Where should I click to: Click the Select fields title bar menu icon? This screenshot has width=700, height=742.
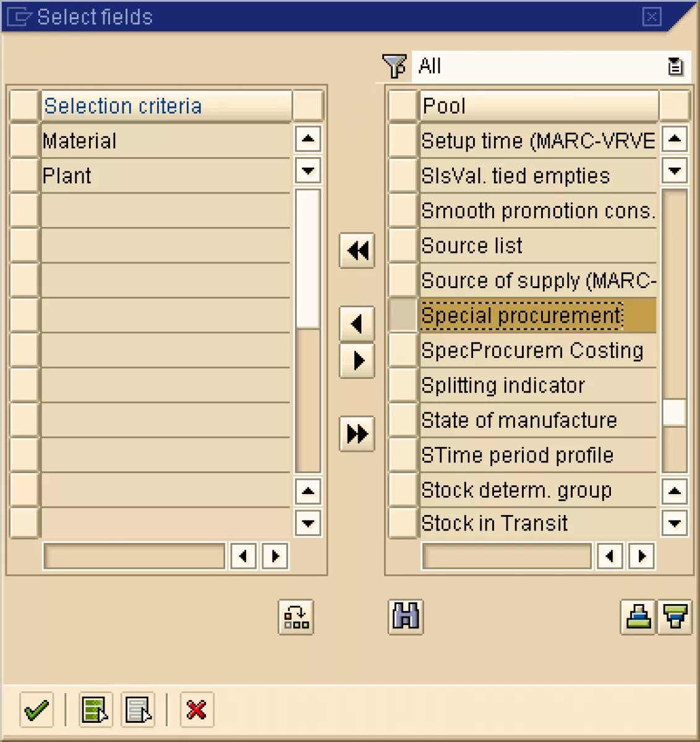pyautogui.click(x=19, y=17)
